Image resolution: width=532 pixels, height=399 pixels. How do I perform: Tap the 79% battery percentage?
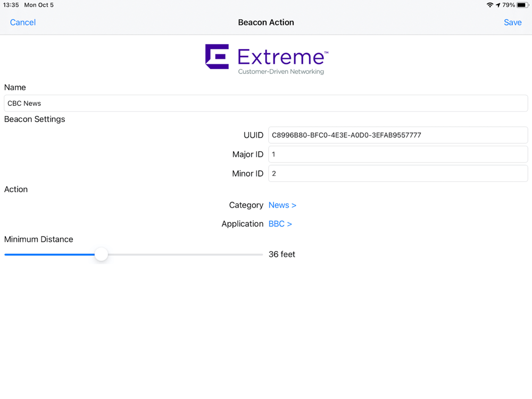point(509,5)
